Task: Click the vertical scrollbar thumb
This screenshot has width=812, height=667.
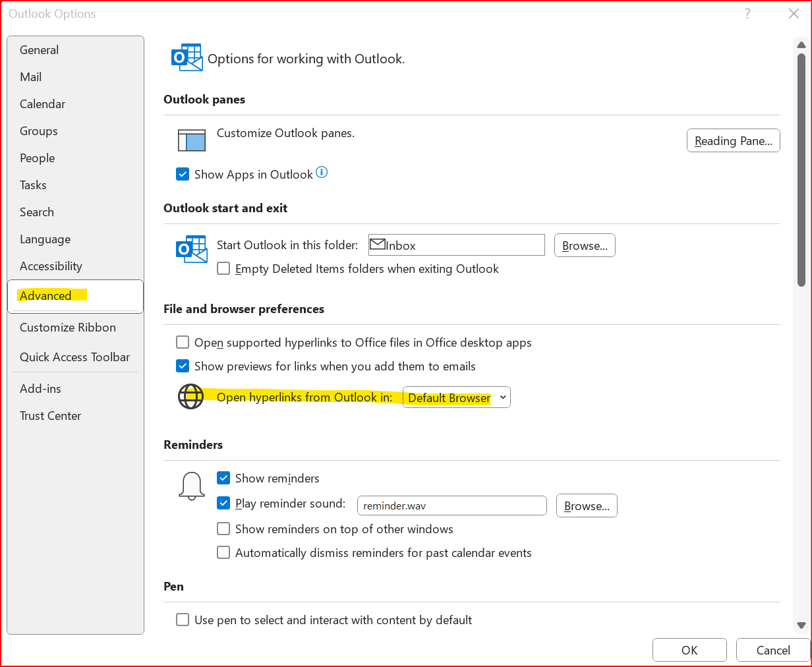Action: tap(801, 170)
